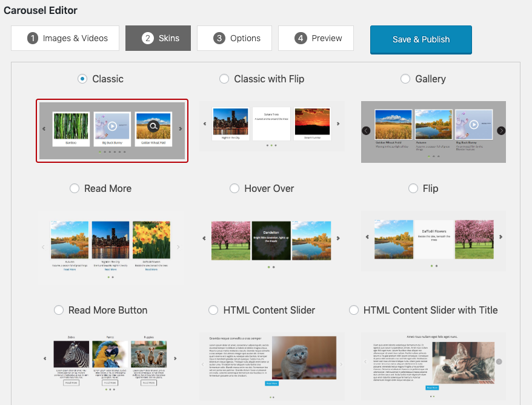The image size is (532, 405).
Task: Click left arrow in Hover Over preview
Action: click(204, 239)
